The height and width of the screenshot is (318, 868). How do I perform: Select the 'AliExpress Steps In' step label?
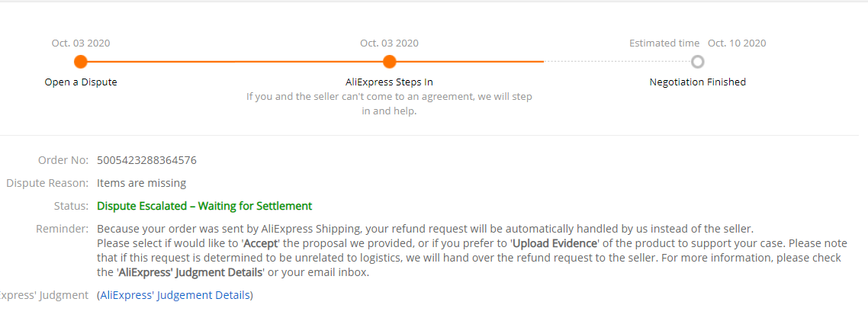389,82
